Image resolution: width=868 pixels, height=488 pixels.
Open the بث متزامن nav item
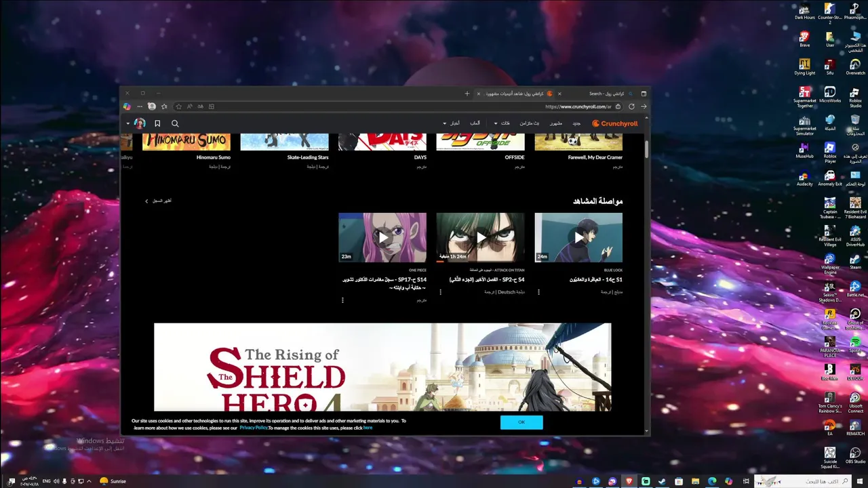530,123
